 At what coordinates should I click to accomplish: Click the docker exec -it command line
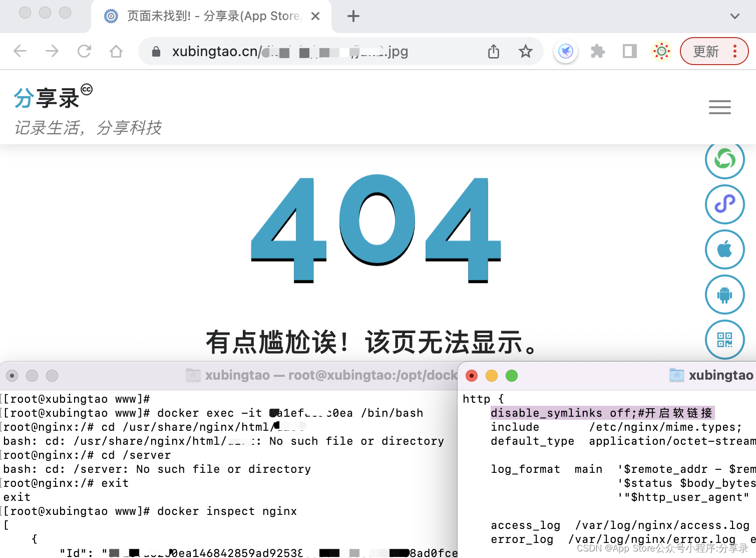(x=213, y=413)
